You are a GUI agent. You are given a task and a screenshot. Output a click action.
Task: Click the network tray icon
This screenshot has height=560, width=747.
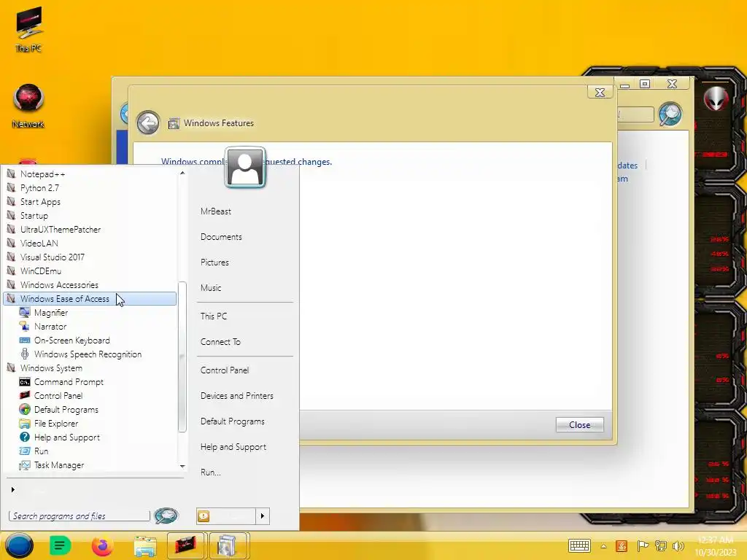tap(661, 546)
